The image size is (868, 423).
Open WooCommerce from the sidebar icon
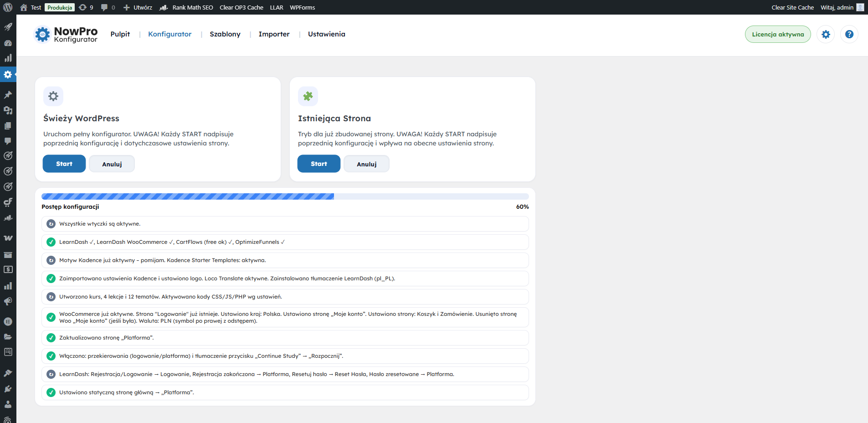(8, 238)
